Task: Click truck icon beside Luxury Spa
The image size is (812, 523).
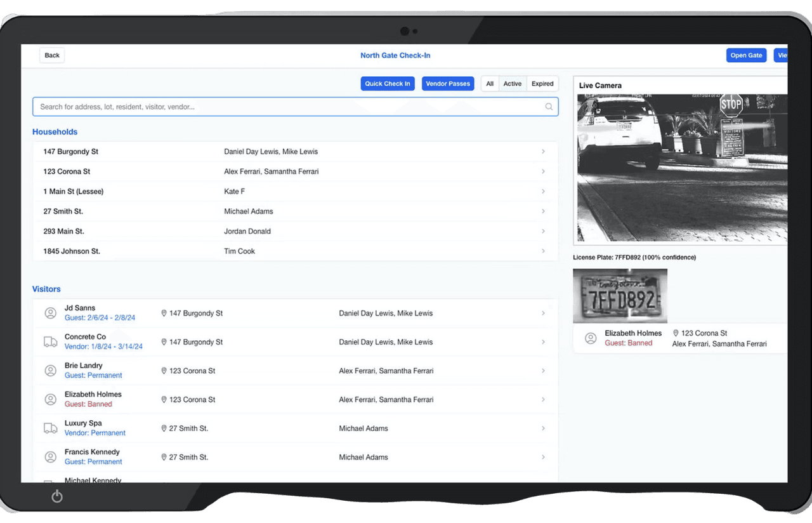Action: coord(50,428)
